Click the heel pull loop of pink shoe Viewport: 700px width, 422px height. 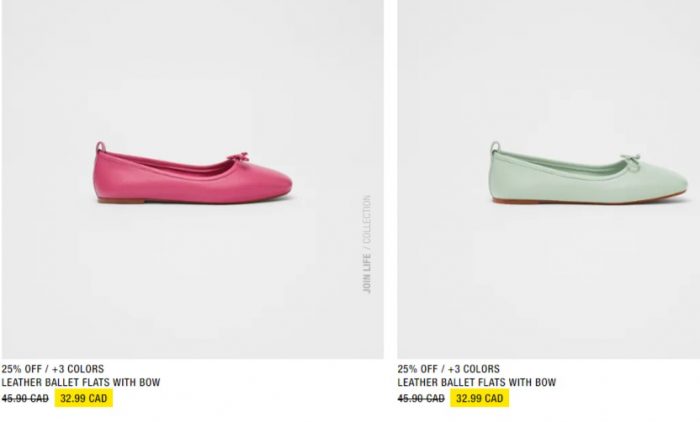pos(101,147)
